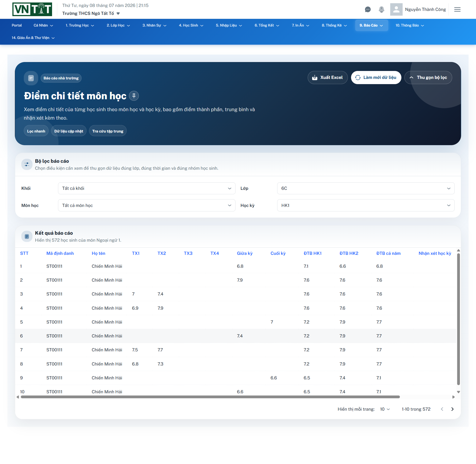This screenshot has height=464, width=476.
Task: Click the user avatar icon
Action: tap(396, 9)
